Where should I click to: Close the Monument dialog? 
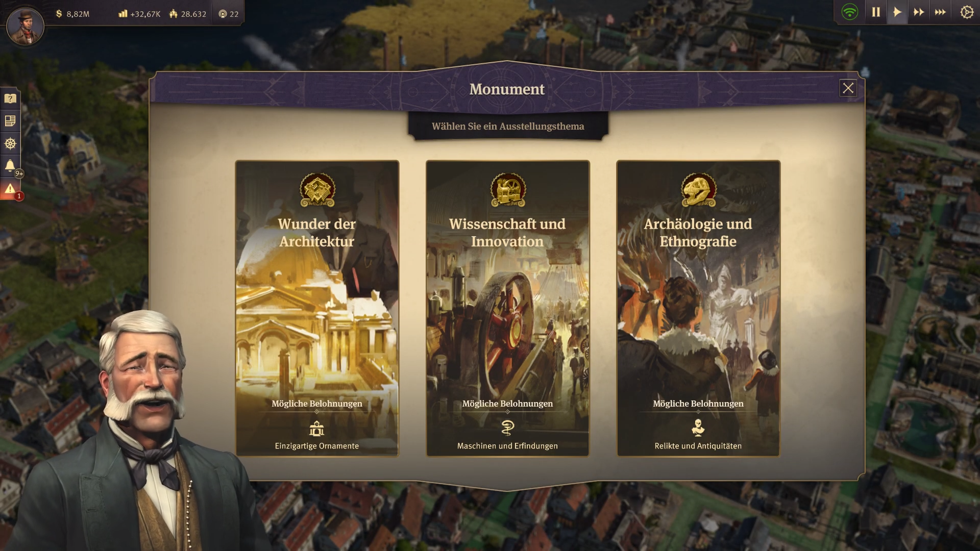848,88
